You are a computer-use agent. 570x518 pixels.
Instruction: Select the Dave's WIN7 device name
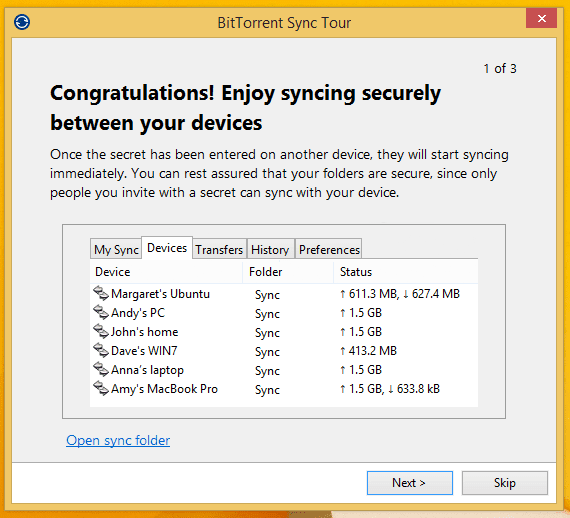pyautogui.click(x=144, y=350)
